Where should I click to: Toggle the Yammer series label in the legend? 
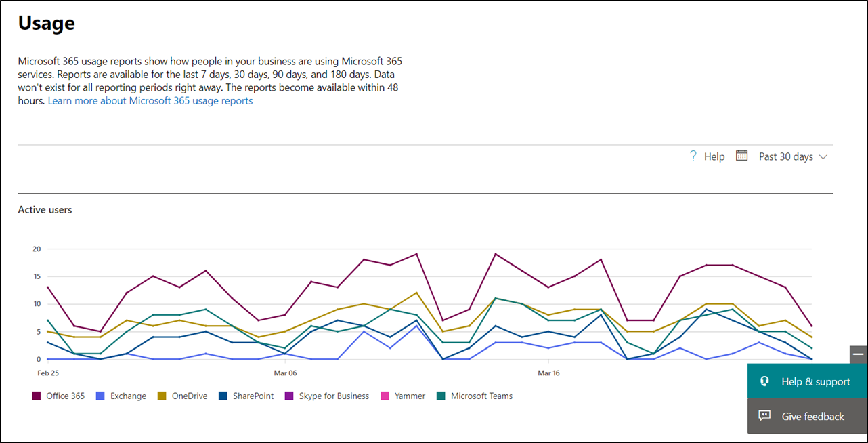pos(408,396)
